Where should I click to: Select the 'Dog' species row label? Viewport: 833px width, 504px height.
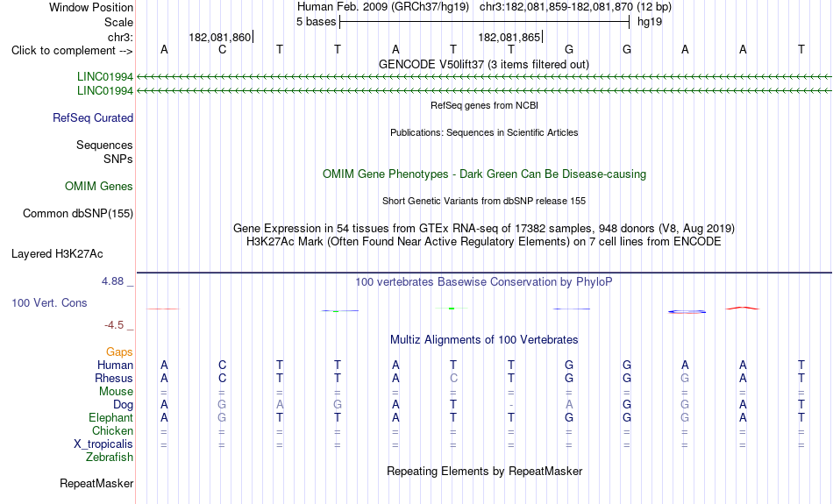[123, 405]
